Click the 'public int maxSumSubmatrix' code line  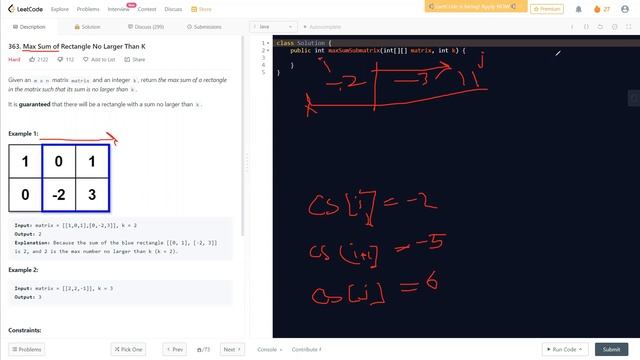pyautogui.click(x=378, y=50)
